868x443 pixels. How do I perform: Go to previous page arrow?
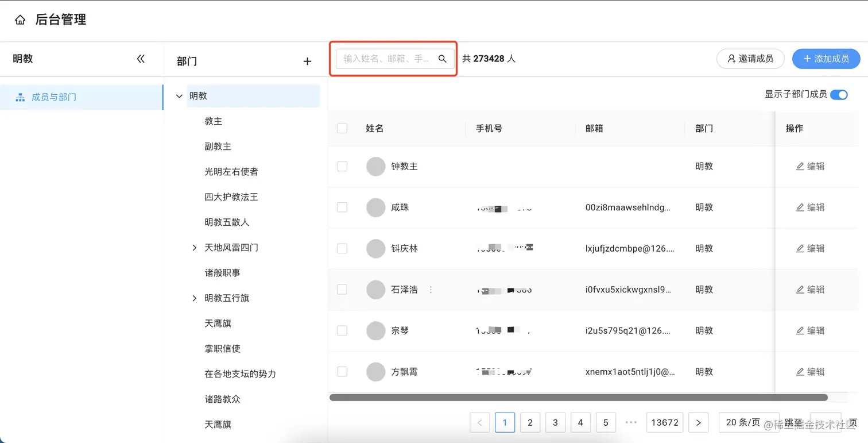pyautogui.click(x=479, y=422)
